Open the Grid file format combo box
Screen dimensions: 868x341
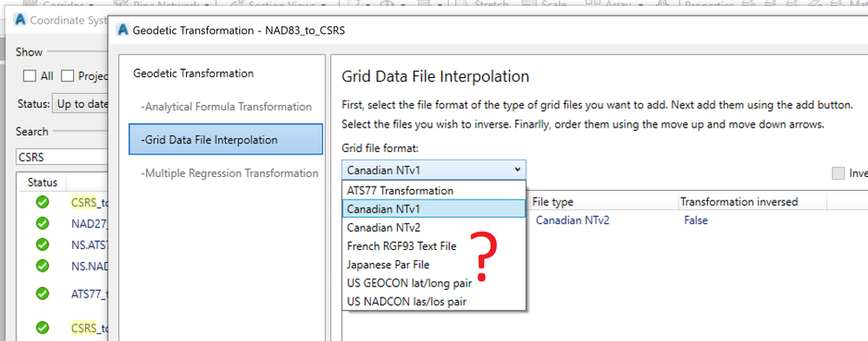434,170
